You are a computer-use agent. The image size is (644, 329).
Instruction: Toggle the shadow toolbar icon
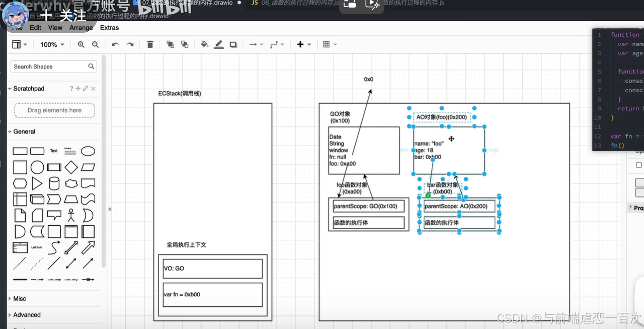click(x=233, y=44)
